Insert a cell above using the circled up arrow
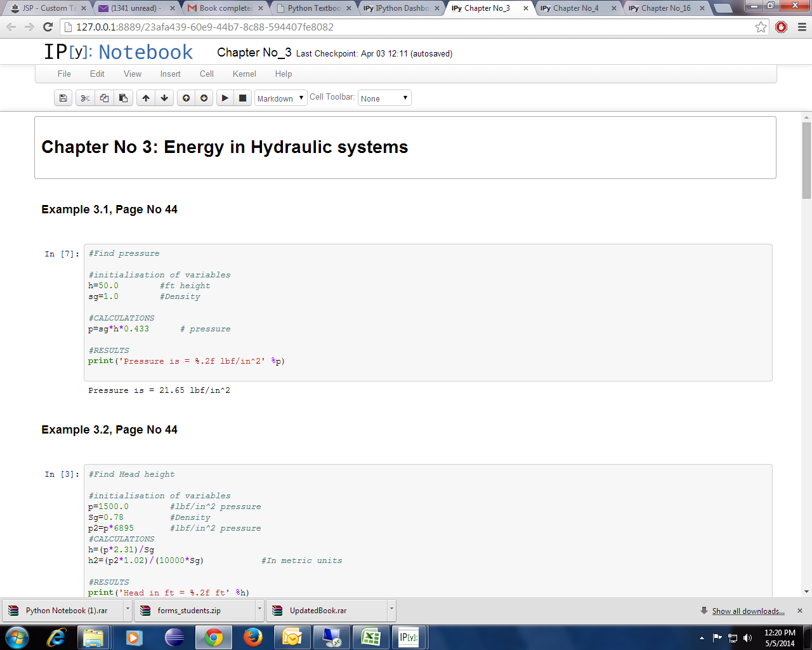The image size is (812, 650). 186,98
